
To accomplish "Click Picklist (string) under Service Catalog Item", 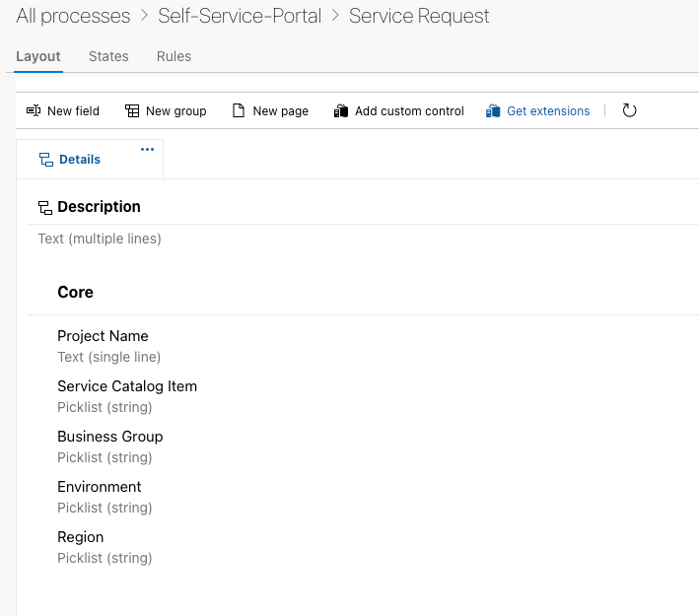I will pos(105,407).
